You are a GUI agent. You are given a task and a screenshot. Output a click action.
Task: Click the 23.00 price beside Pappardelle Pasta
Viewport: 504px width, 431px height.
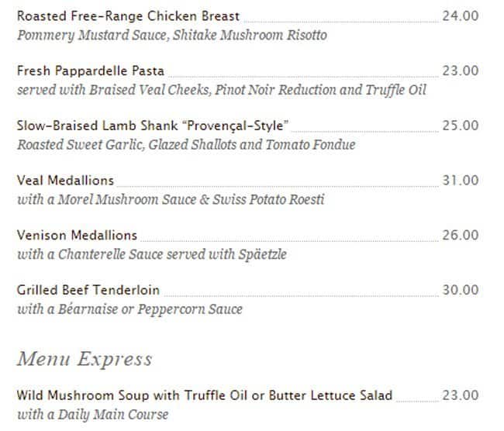pos(461,71)
